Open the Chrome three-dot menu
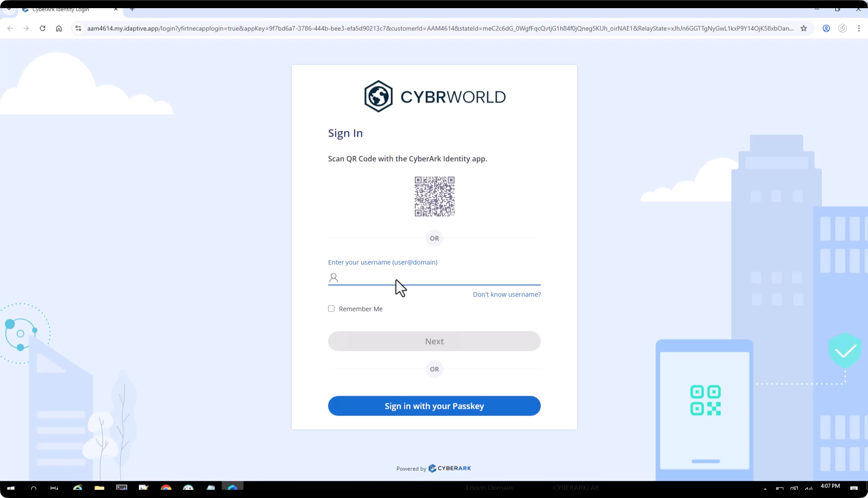Image resolution: width=868 pixels, height=498 pixels. pos(859,28)
